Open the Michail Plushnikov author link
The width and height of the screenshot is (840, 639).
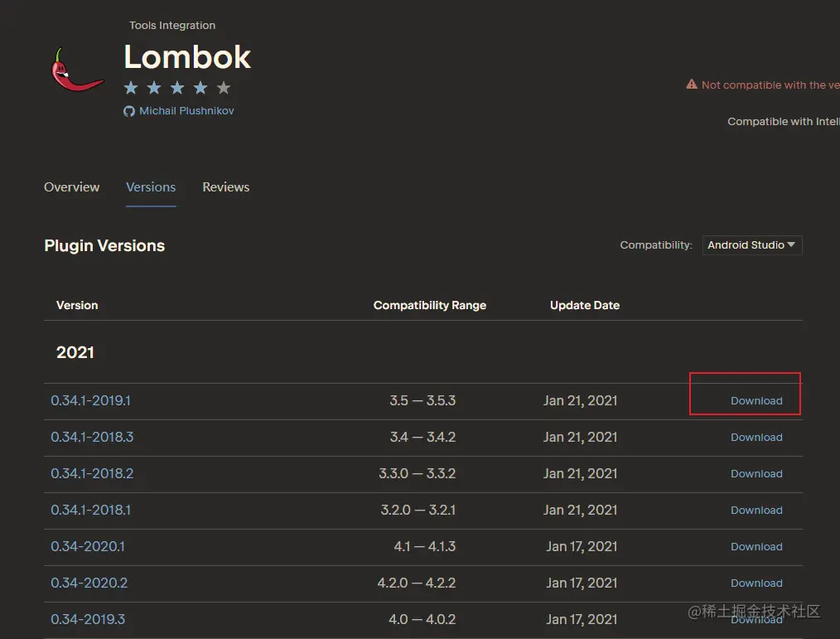pos(186,111)
